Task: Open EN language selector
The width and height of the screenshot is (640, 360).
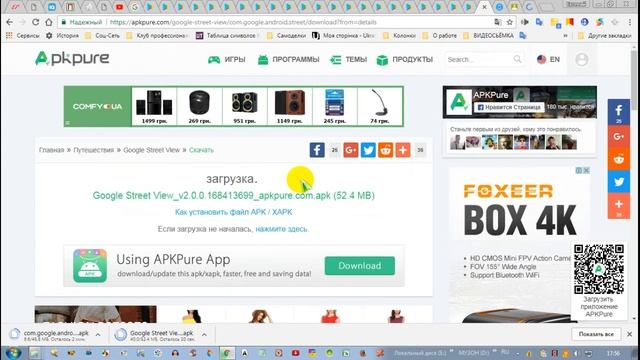Action: (x=548, y=60)
